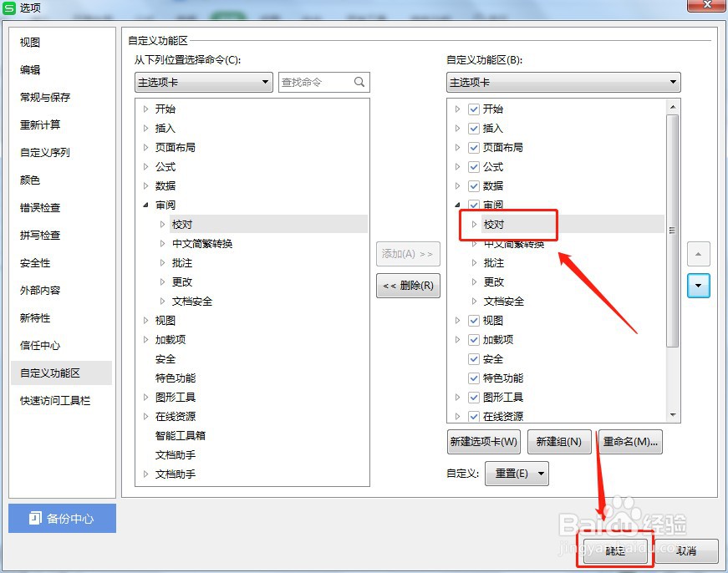Screen dimensions: 728x573
Task: Open the 颜色 options category
Action: (x=30, y=180)
